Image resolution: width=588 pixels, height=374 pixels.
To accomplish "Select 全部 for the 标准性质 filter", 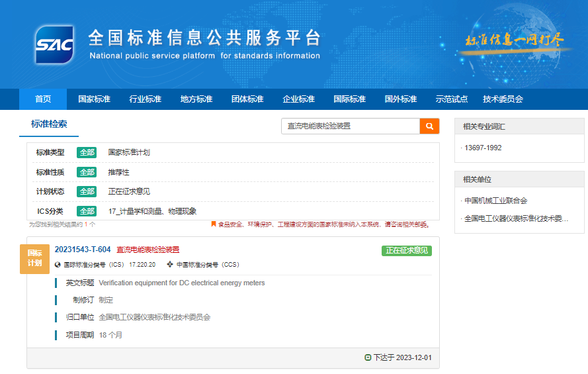I will click(x=87, y=172).
